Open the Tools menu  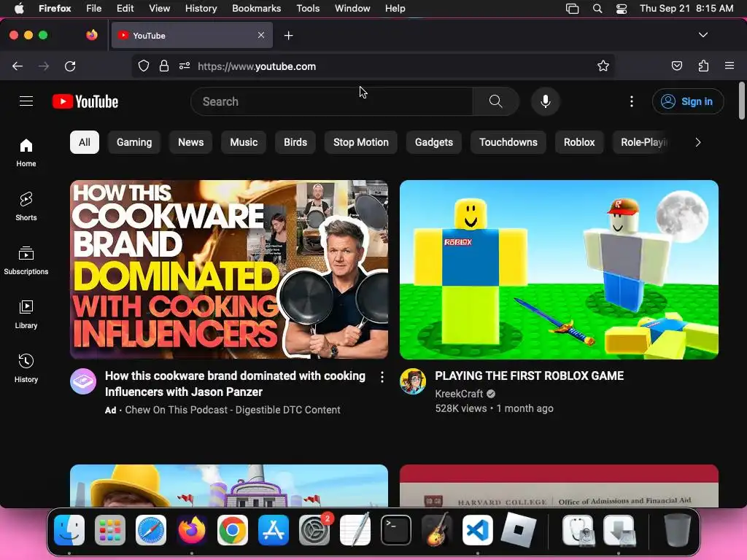(308, 9)
